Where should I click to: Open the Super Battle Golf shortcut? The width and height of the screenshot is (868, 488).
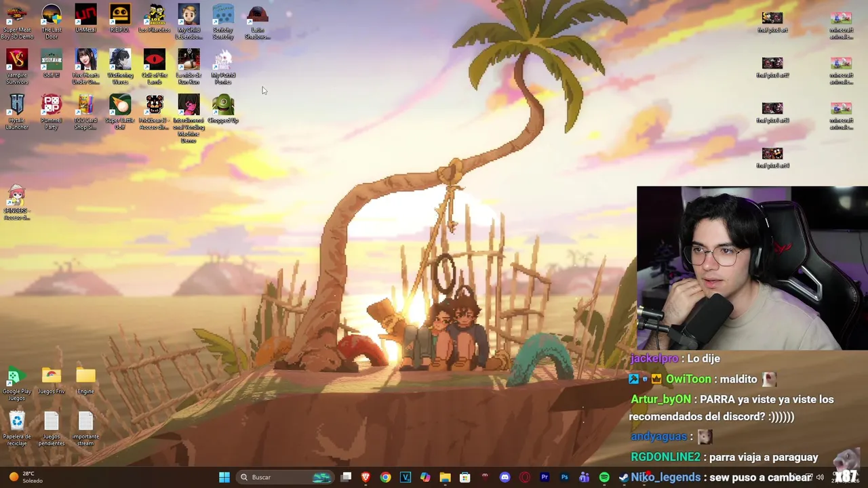click(x=120, y=113)
